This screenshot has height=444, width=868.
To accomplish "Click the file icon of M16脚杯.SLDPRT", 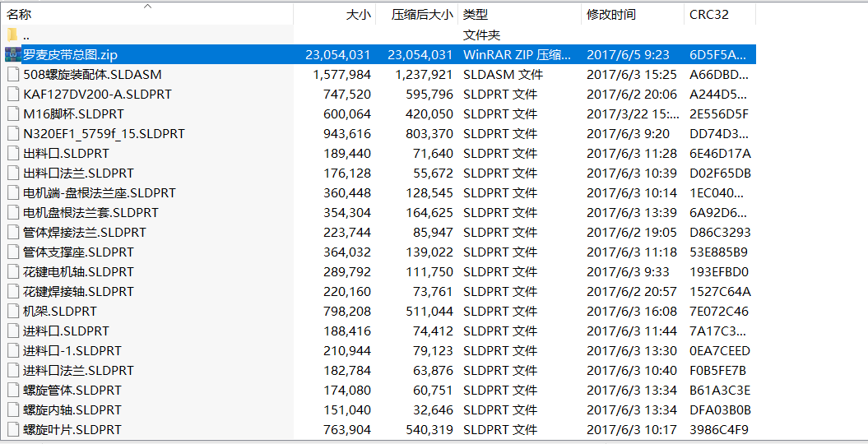I will click(13, 114).
